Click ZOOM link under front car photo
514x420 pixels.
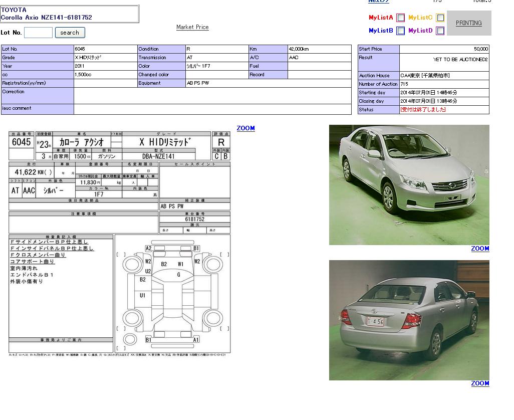[x=479, y=249]
